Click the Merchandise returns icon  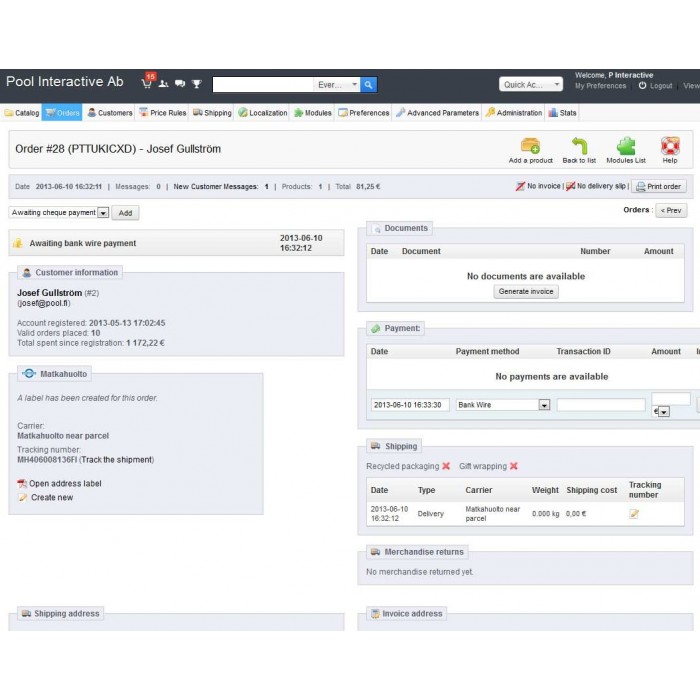[376, 552]
